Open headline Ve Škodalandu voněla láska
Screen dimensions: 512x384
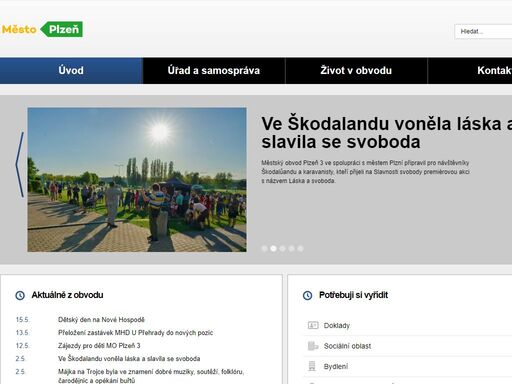pyautogui.click(x=387, y=133)
